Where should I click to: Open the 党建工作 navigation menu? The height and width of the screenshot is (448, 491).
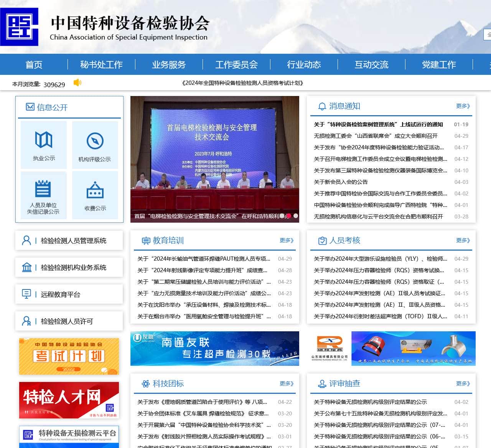click(x=439, y=64)
